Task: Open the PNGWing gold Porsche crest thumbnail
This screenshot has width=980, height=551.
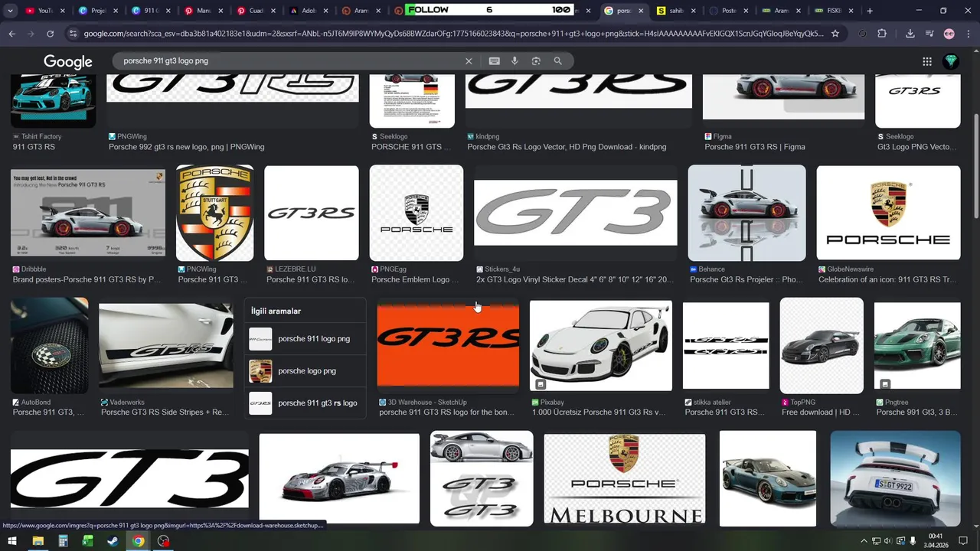Action: tap(215, 214)
